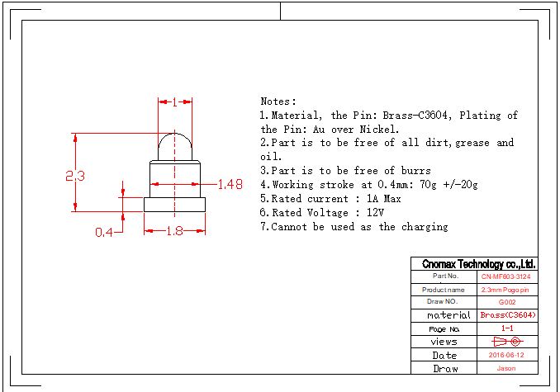Click the Brass(C3604) material value

pyautogui.click(x=507, y=315)
